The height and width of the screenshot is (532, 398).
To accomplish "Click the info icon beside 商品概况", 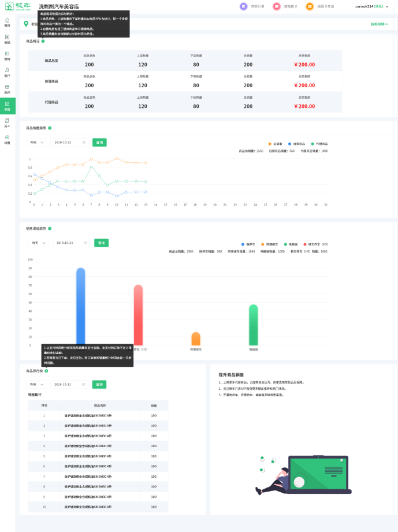I will [x=43, y=41].
